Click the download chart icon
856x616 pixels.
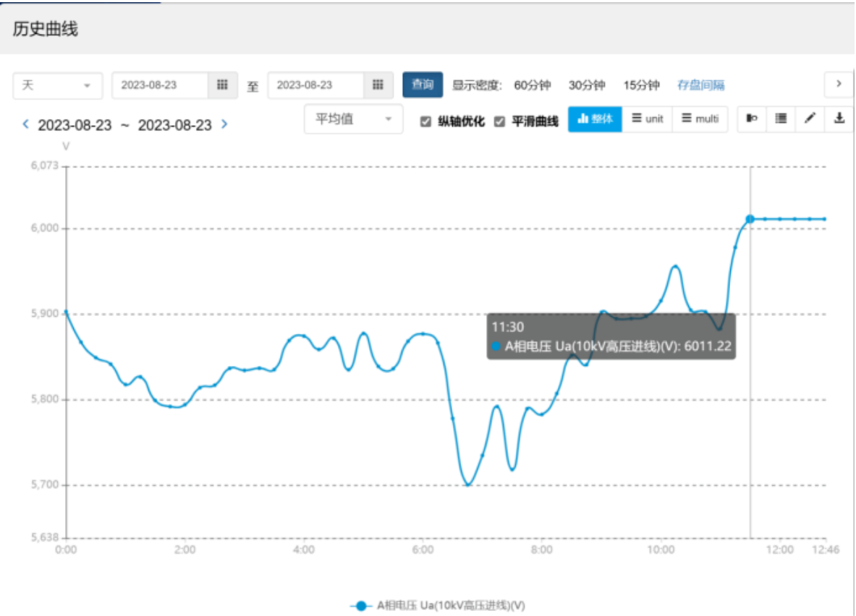coord(839,119)
